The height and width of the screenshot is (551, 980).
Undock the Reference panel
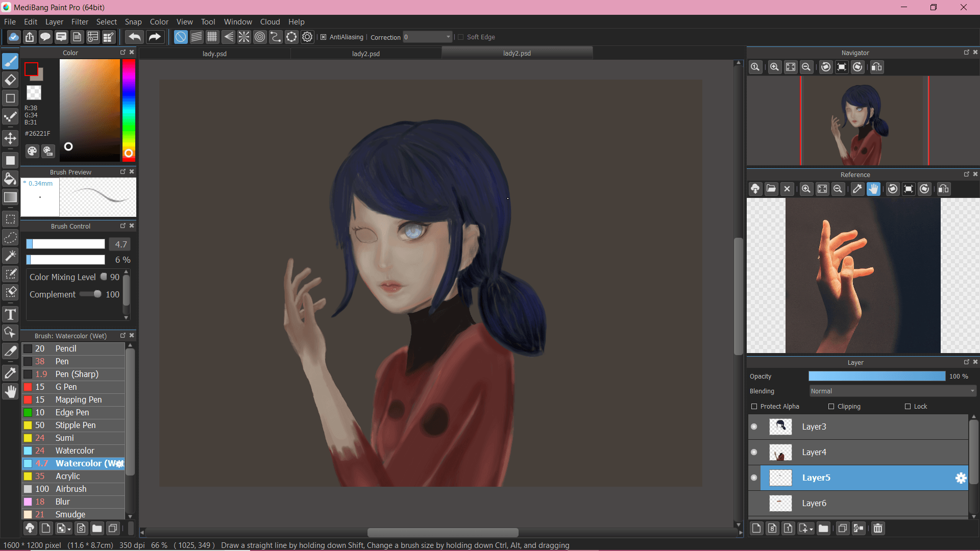966,174
